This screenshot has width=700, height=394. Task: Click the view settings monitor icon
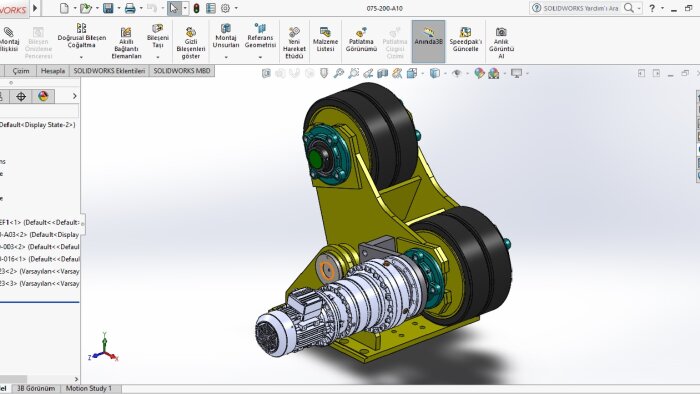tap(517, 73)
